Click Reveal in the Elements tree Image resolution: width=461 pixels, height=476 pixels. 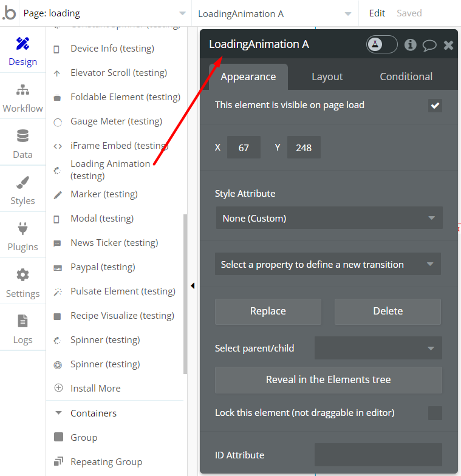tap(328, 380)
